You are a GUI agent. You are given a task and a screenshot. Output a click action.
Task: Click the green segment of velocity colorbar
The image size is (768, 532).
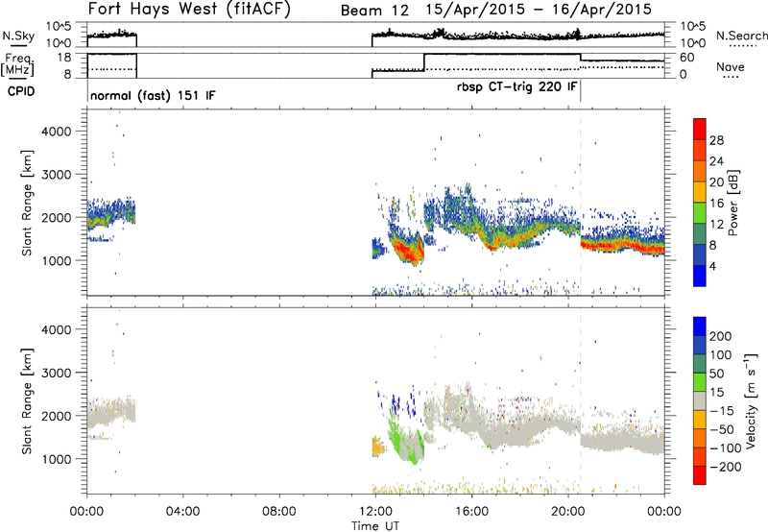[700, 381]
